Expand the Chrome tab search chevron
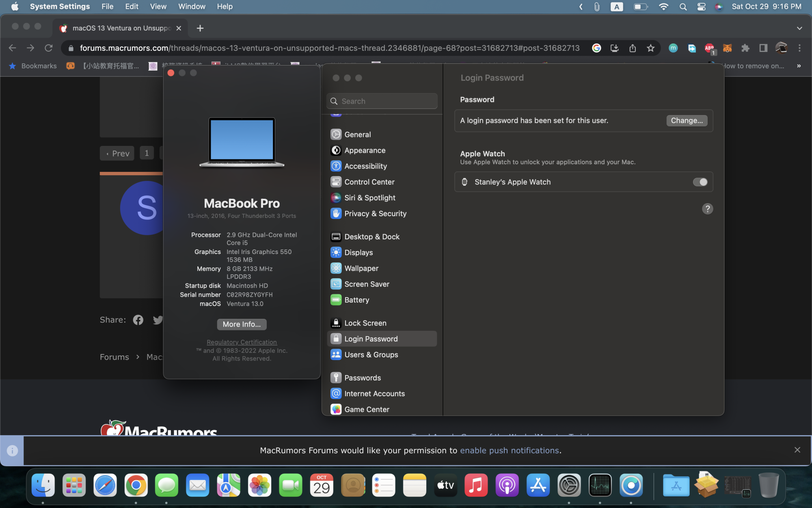The height and width of the screenshot is (508, 812). coord(799,28)
